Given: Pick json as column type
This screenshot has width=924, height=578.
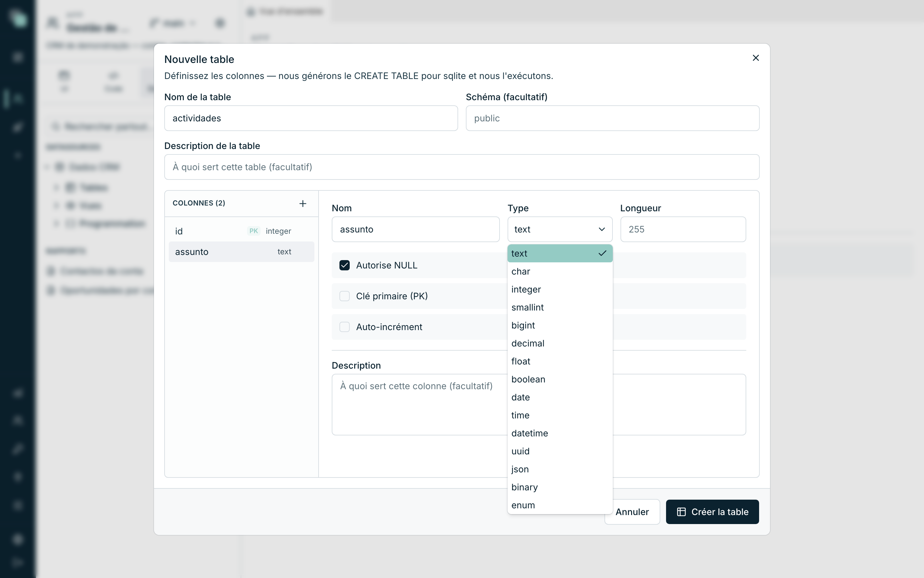Looking at the screenshot, I should pyautogui.click(x=560, y=469).
